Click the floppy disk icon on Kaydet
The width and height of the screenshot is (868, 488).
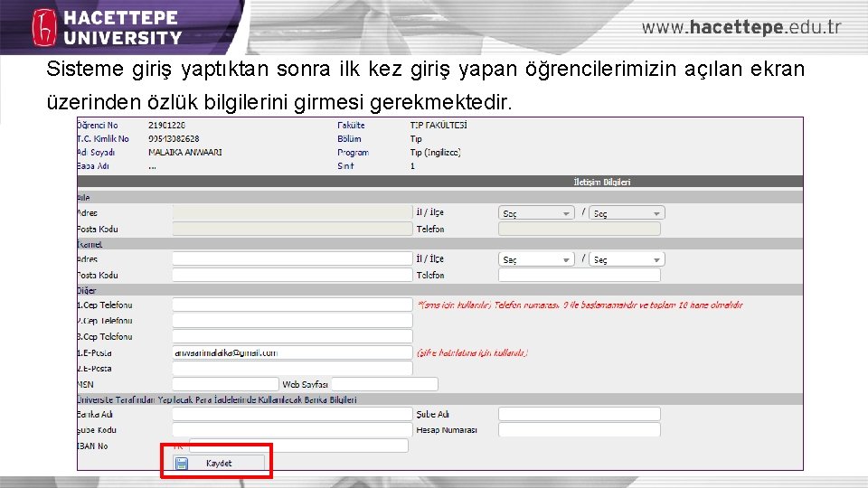[x=182, y=464]
